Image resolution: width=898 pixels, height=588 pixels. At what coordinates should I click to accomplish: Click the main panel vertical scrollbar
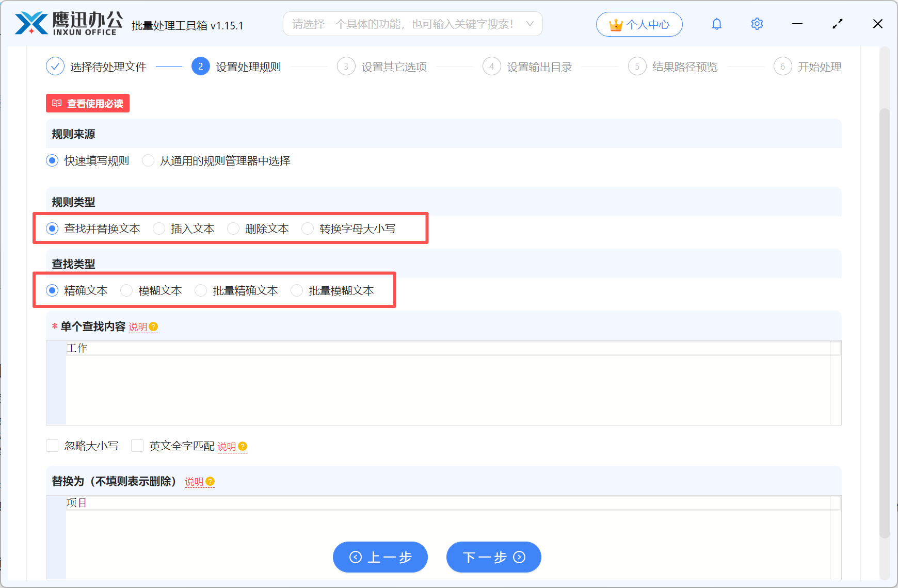point(885,323)
